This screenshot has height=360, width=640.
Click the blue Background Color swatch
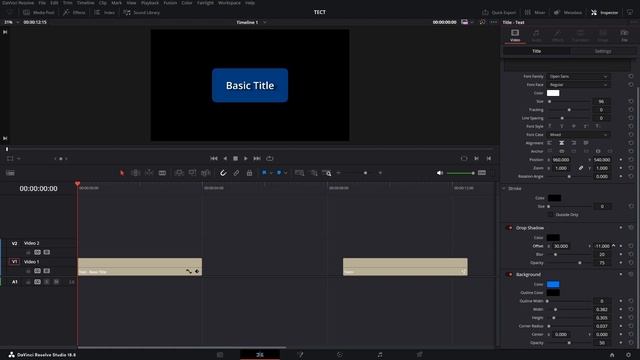click(553, 284)
